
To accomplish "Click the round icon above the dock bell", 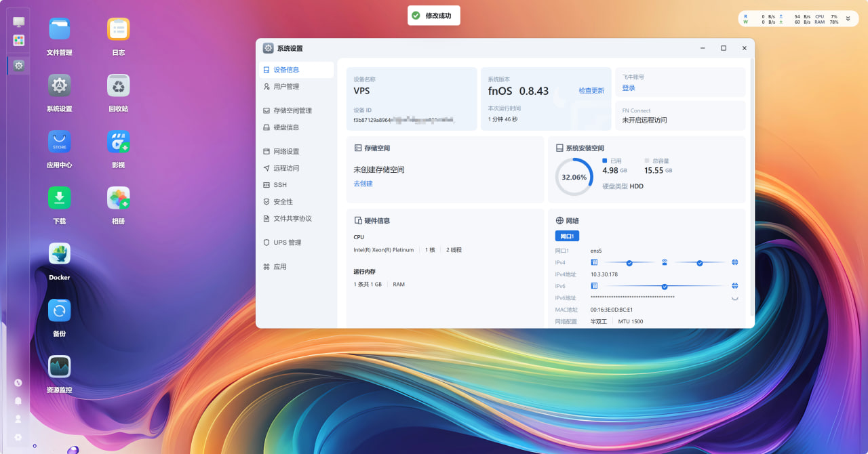I will [x=18, y=382].
